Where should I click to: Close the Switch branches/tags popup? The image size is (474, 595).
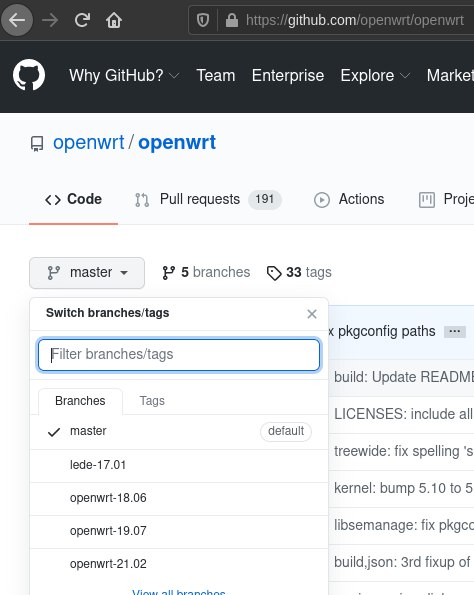click(312, 314)
